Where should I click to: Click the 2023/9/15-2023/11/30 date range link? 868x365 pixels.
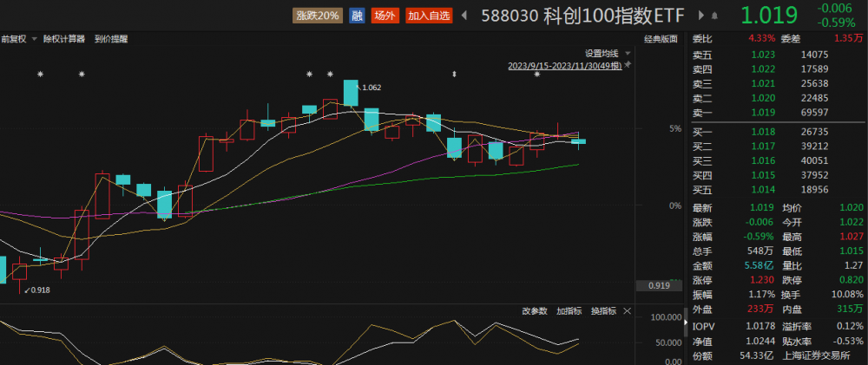(x=564, y=65)
